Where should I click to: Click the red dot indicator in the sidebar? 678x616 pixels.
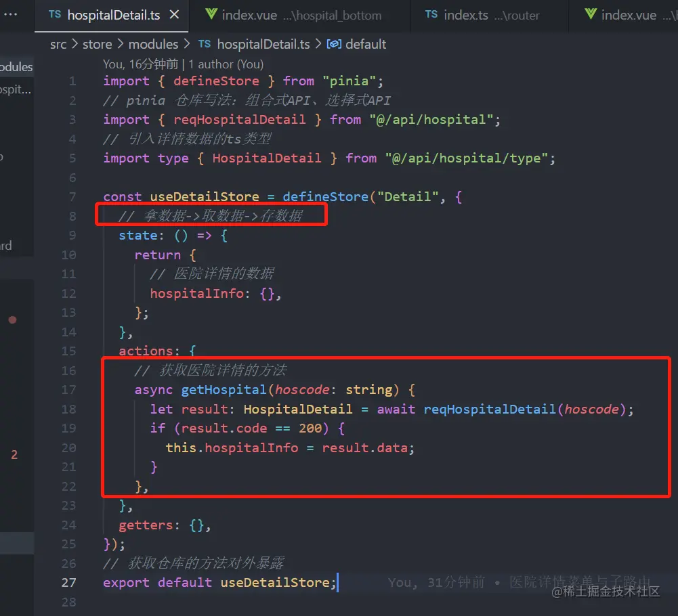[x=13, y=320]
